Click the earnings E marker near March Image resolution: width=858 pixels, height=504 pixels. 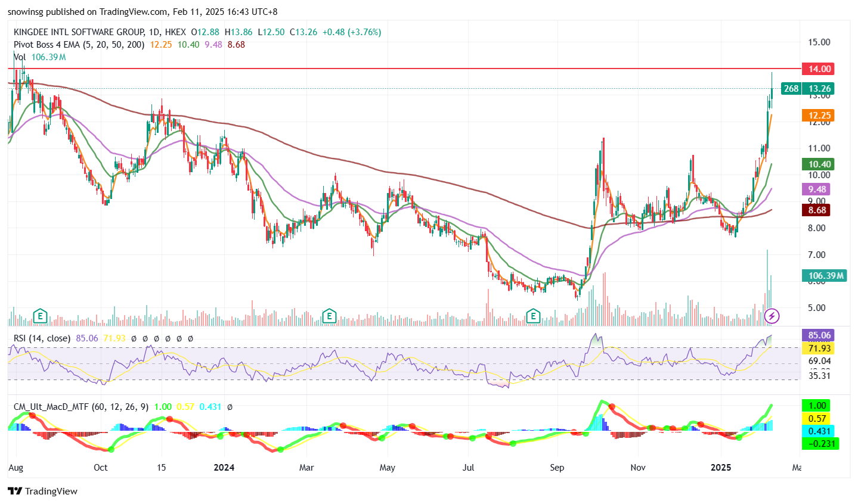pyautogui.click(x=329, y=316)
